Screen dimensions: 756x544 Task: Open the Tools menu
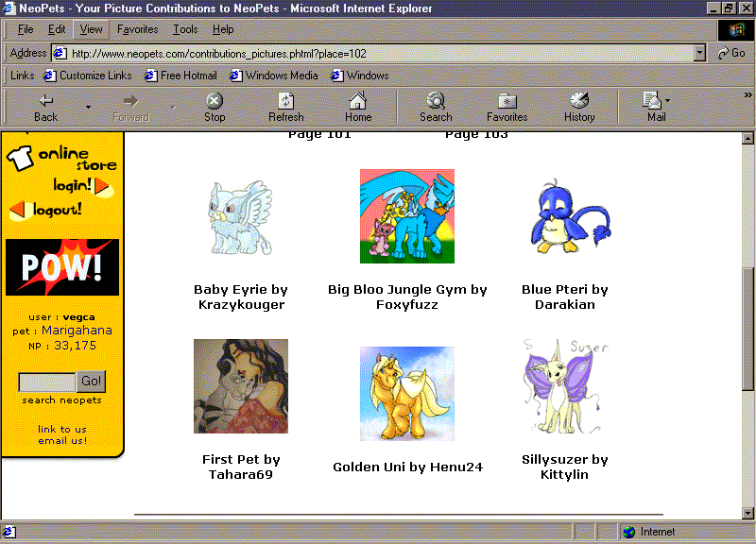pyautogui.click(x=185, y=29)
